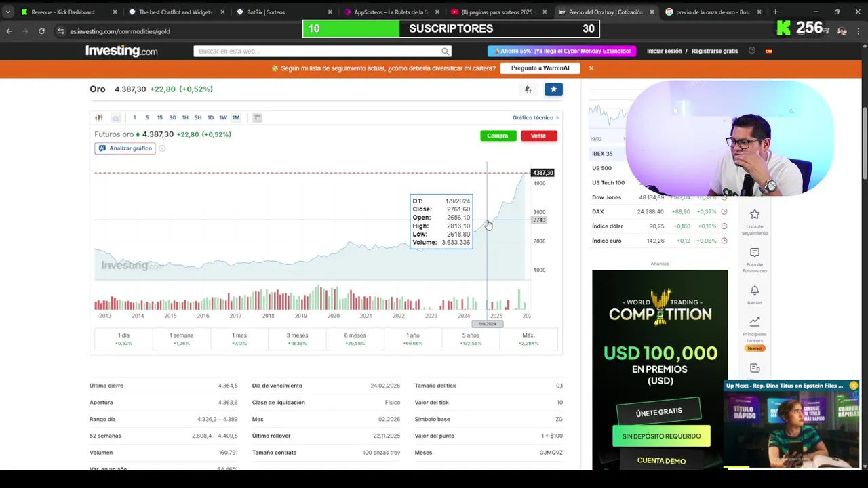Select the 5H chart interval

(197, 117)
